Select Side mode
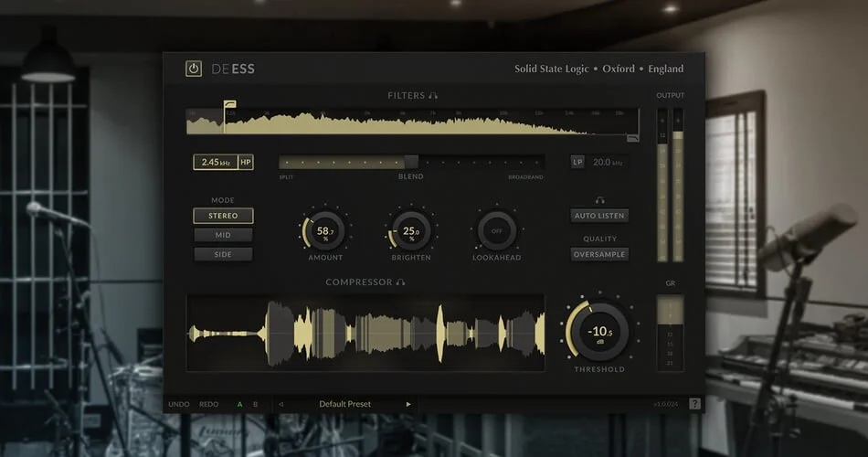This screenshot has width=868, height=457. (x=223, y=254)
